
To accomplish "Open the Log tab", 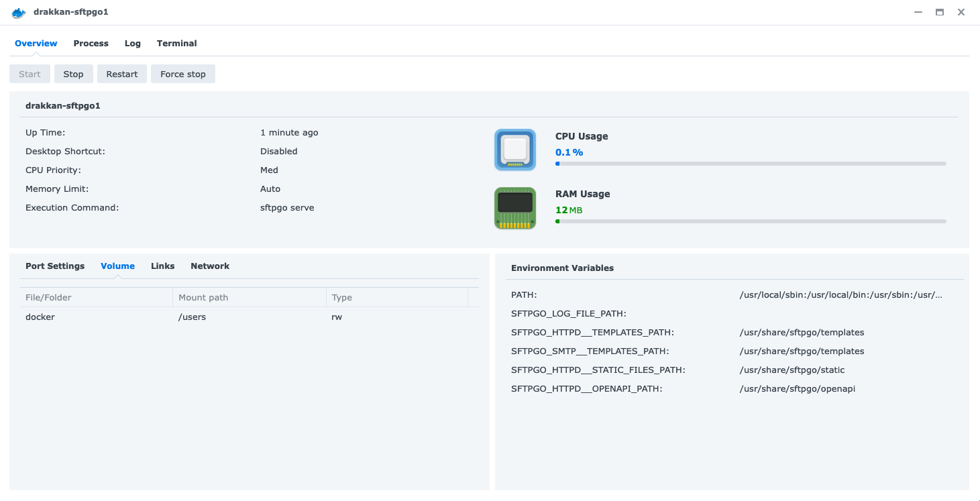I will [133, 43].
